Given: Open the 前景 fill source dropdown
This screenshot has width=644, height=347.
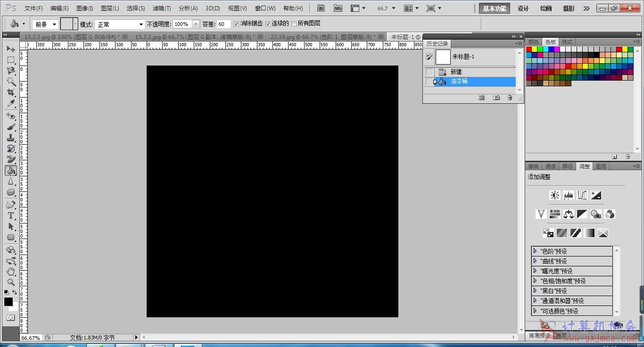Looking at the screenshot, I should 45,24.
